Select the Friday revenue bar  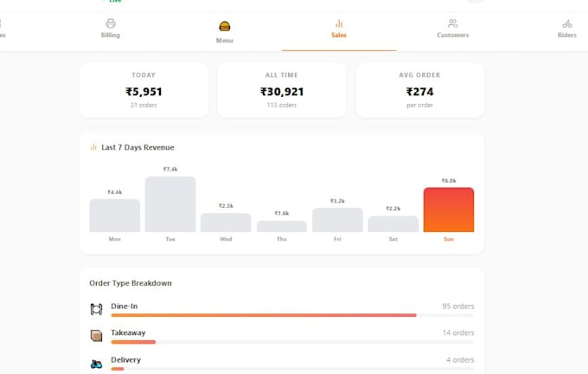pos(337,220)
